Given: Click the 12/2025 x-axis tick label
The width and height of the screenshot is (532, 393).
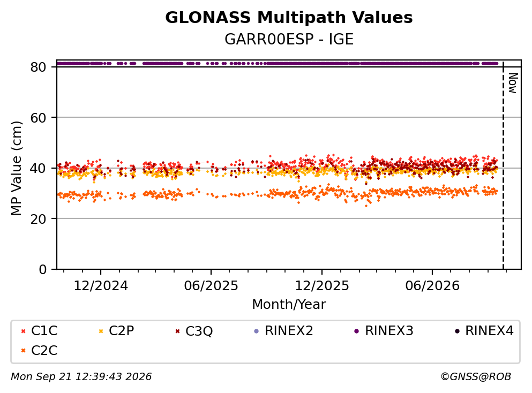Looking at the screenshot, I should (x=321, y=285).
